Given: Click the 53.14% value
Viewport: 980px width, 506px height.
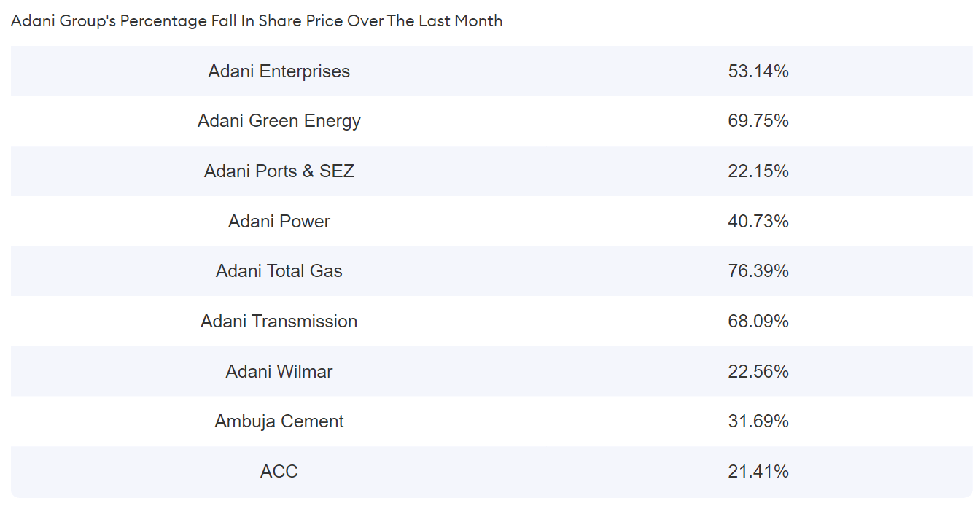Looking at the screenshot, I should coord(758,71).
